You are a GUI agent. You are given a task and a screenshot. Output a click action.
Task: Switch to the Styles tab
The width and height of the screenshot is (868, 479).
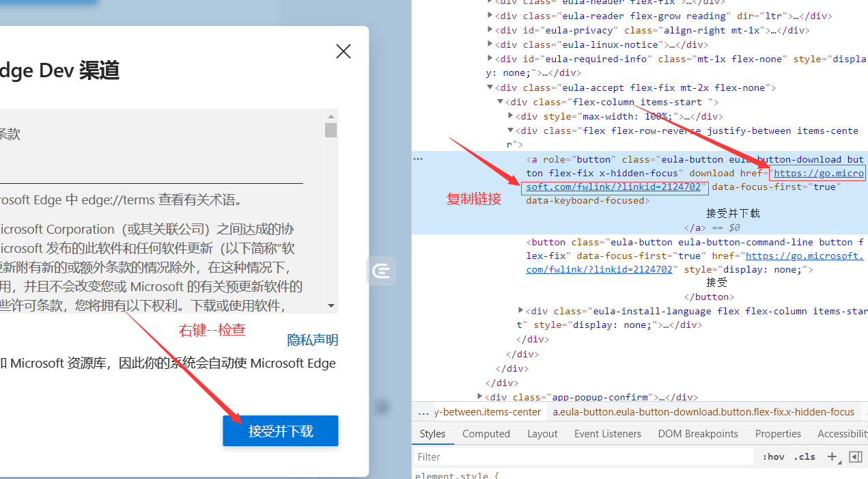click(x=432, y=434)
